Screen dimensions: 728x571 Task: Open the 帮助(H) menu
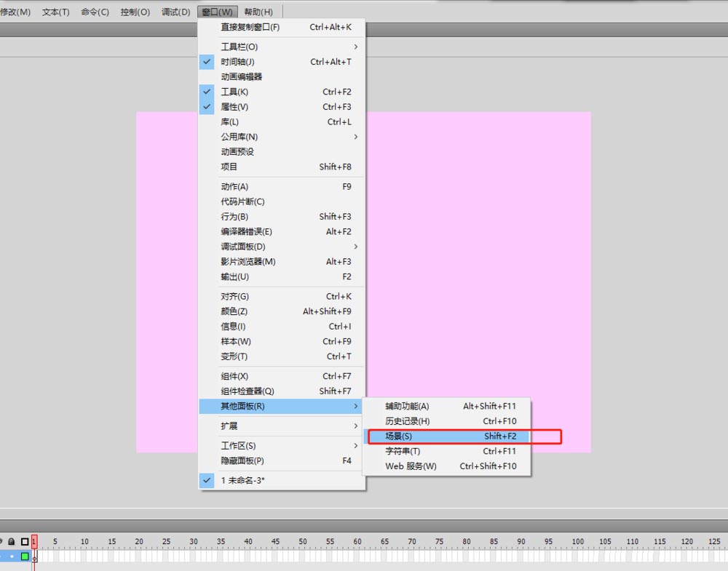(258, 12)
